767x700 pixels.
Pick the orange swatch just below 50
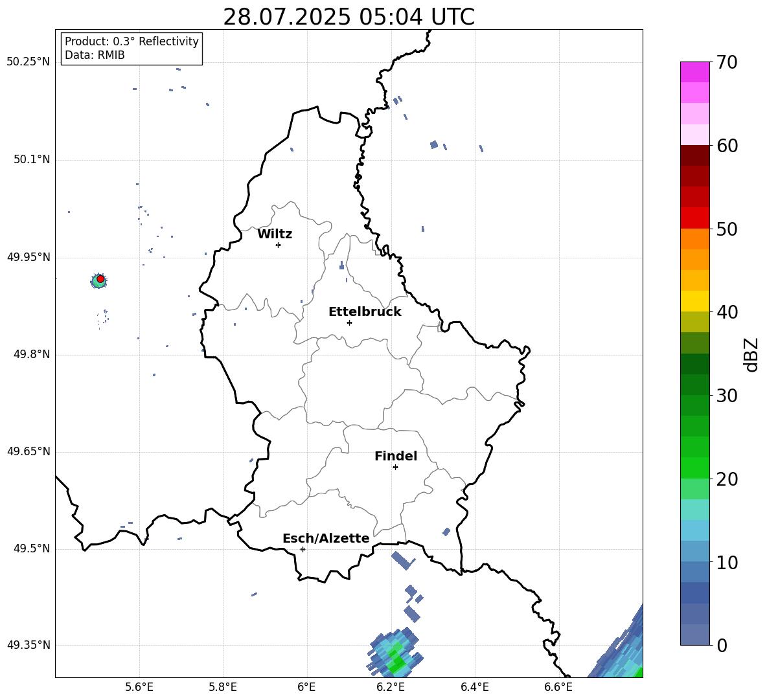(x=694, y=239)
